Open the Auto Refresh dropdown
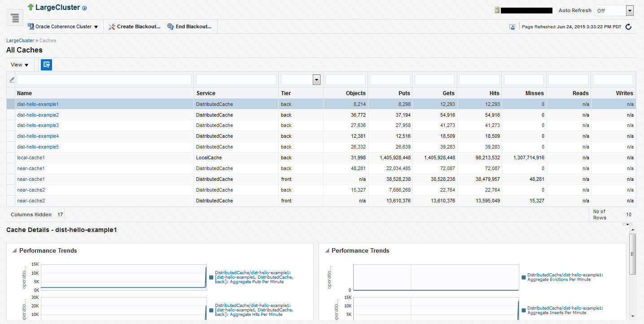 tap(629, 11)
